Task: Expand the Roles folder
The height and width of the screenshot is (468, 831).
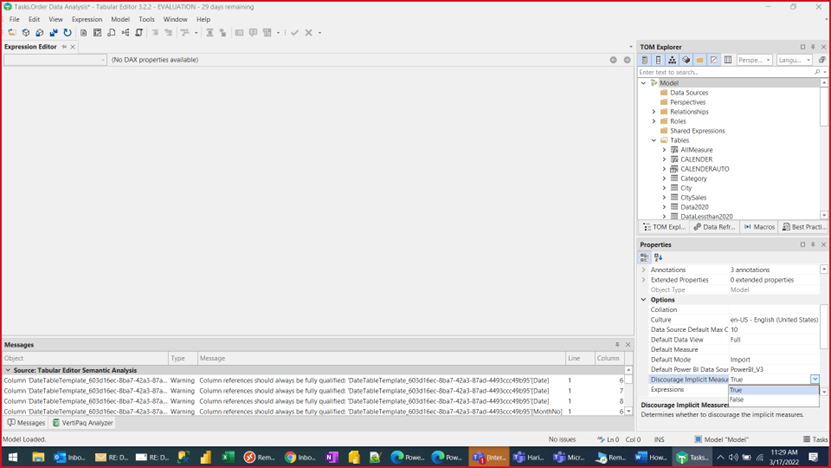Action: click(654, 121)
